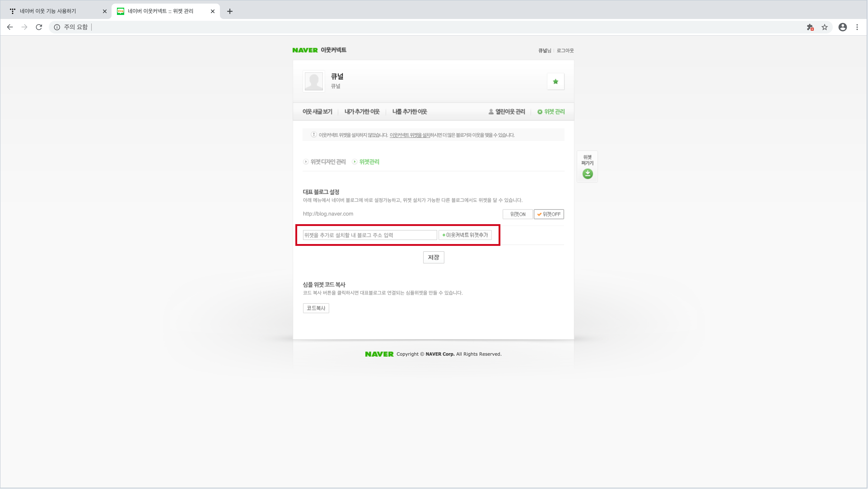This screenshot has height=489, width=868.
Task: Open the Chrome profile avatar icon
Action: tap(842, 27)
